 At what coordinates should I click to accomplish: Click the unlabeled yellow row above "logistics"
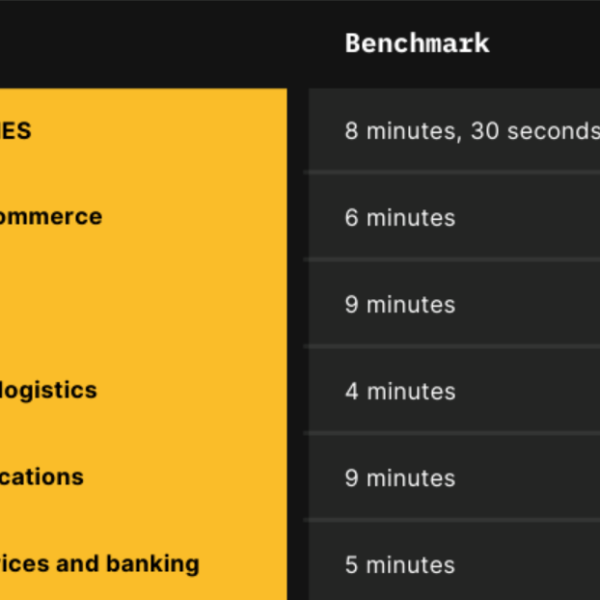click(143, 304)
